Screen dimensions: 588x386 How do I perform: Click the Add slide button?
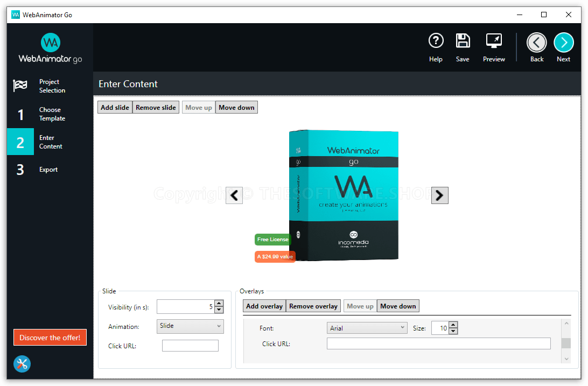coord(115,108)
